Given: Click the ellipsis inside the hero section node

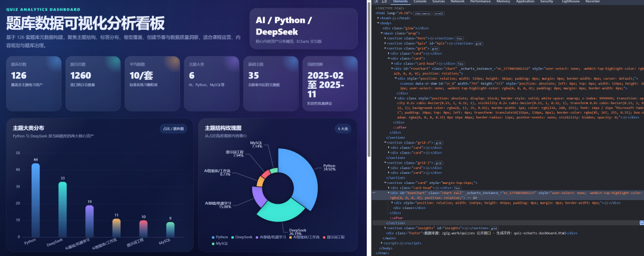Looking at the screenshot, I should pyautogui.click(x=431, y=38).
